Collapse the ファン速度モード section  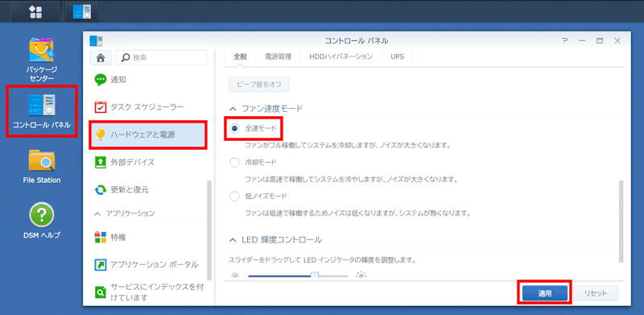tap(233, 109)
